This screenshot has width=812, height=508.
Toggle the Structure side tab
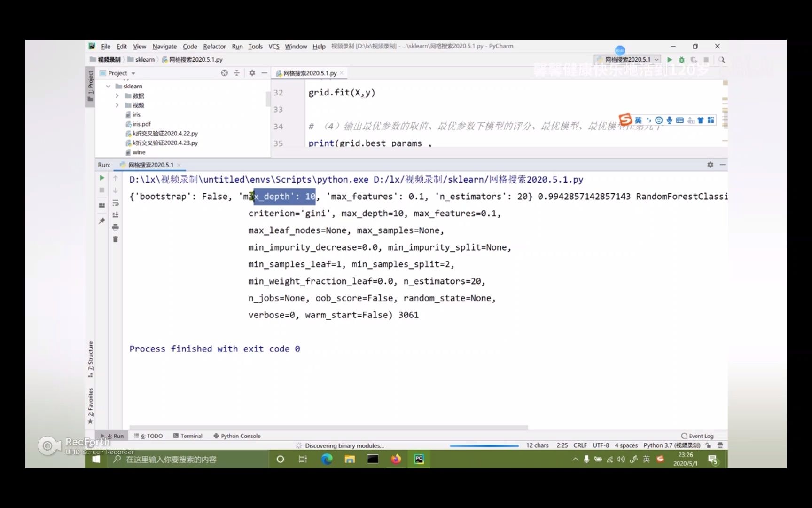pyautogui.click(x=90, y=360)
